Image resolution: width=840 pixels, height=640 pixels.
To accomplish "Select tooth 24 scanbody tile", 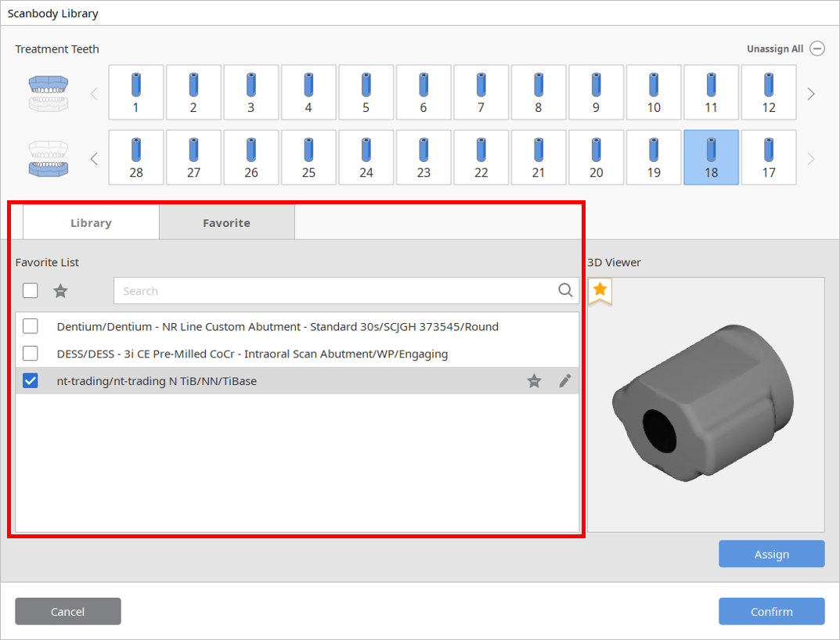I will pos(366,157).
